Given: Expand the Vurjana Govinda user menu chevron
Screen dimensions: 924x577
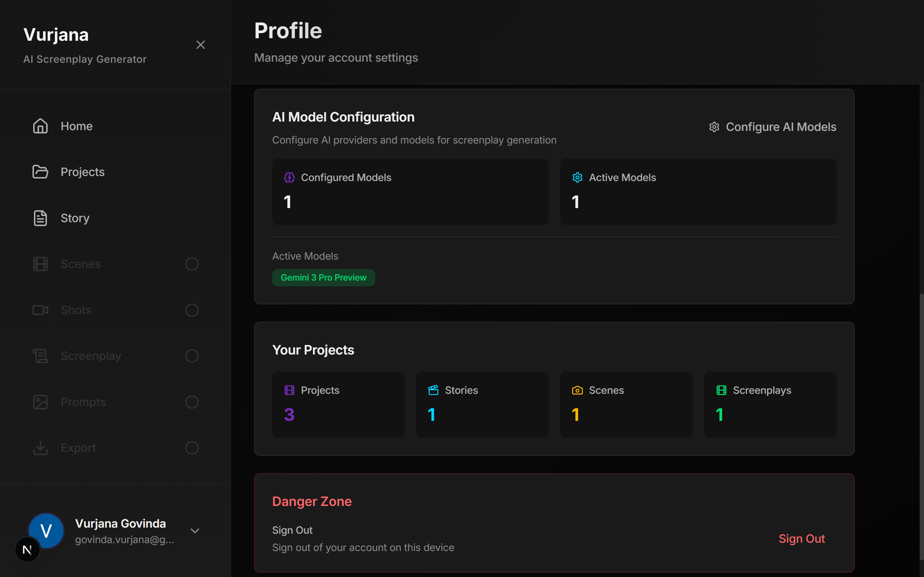Looking at the screenshot, I should coord(195,531).
